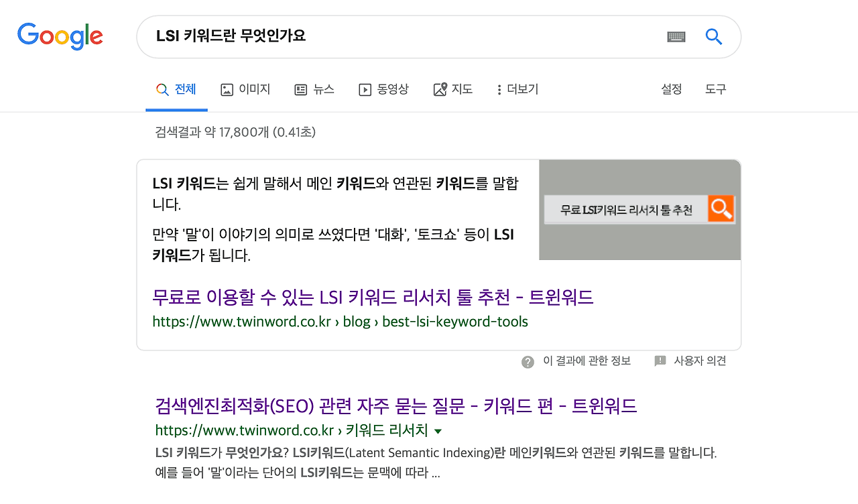Click 사용자 의견 feedback link
858x504 pixels.
click(700, 361)
